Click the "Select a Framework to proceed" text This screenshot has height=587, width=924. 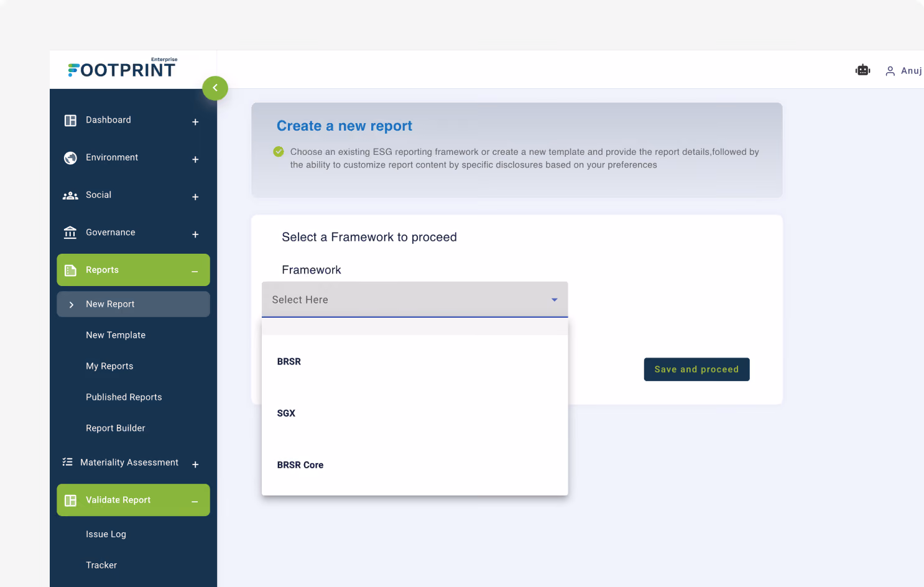pos(369,237)
